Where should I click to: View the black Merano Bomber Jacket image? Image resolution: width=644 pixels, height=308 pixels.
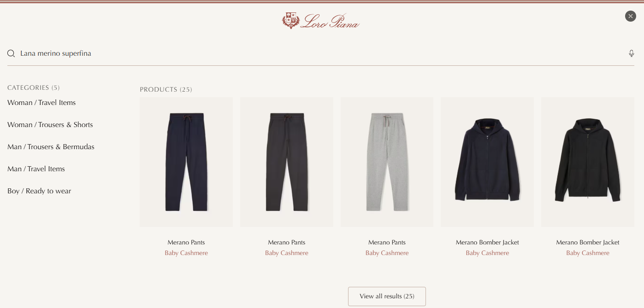coord(588,162)
